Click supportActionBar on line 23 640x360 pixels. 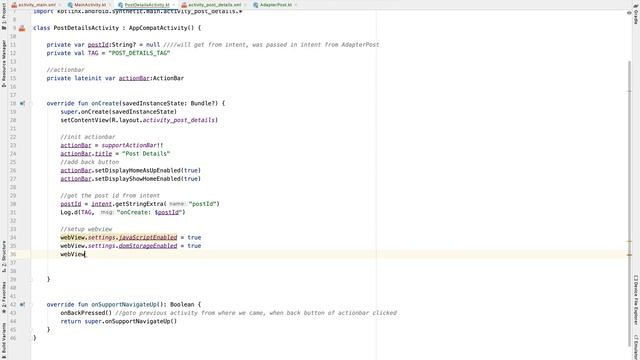129,145
